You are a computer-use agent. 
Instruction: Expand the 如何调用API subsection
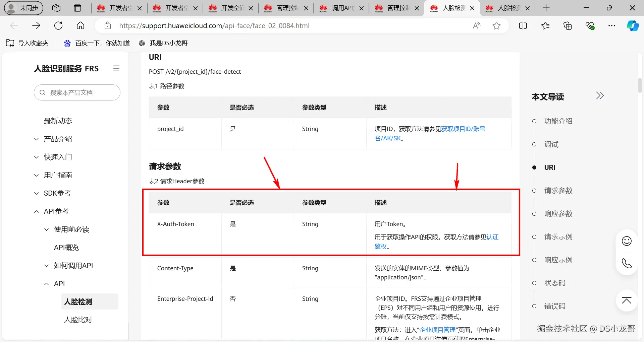tap(68, 266)
